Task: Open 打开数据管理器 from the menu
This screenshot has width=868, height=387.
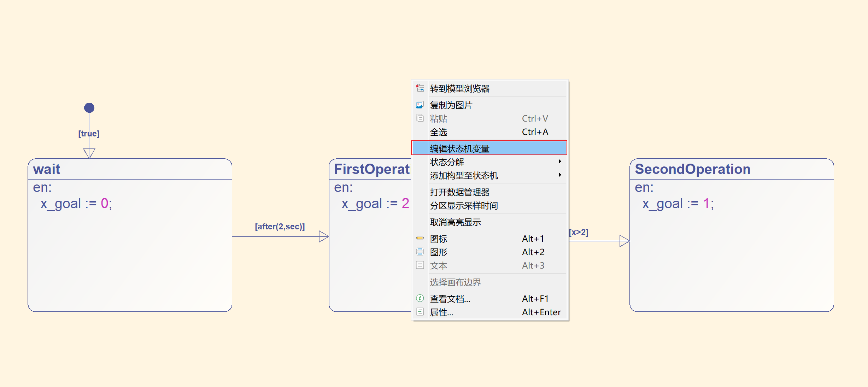Action: [x=490, y=192]
